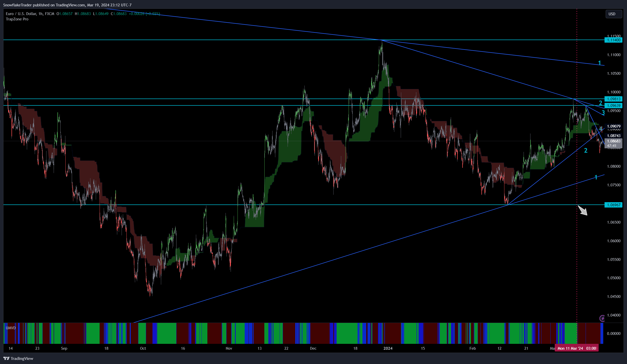The width and height of the screenshot is (627, 364).
Task: Click the 1.08743 price tag
Action: (613, 136)
